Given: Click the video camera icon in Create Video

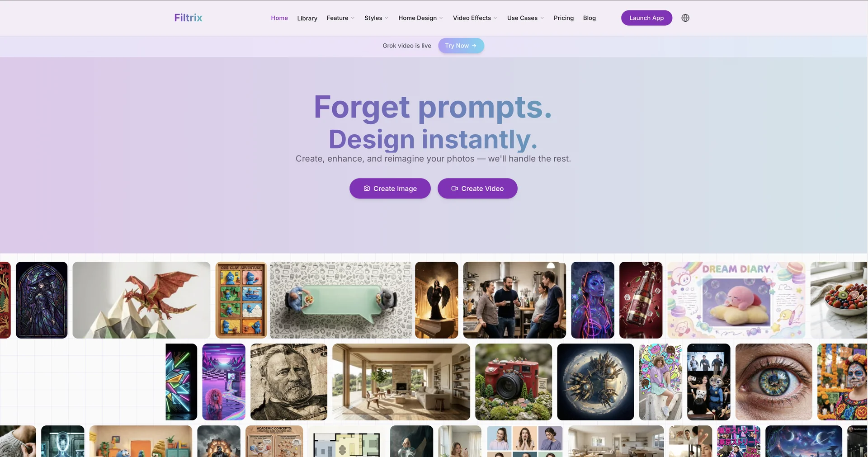Looking at the screenshot, I should click(454, 188).
